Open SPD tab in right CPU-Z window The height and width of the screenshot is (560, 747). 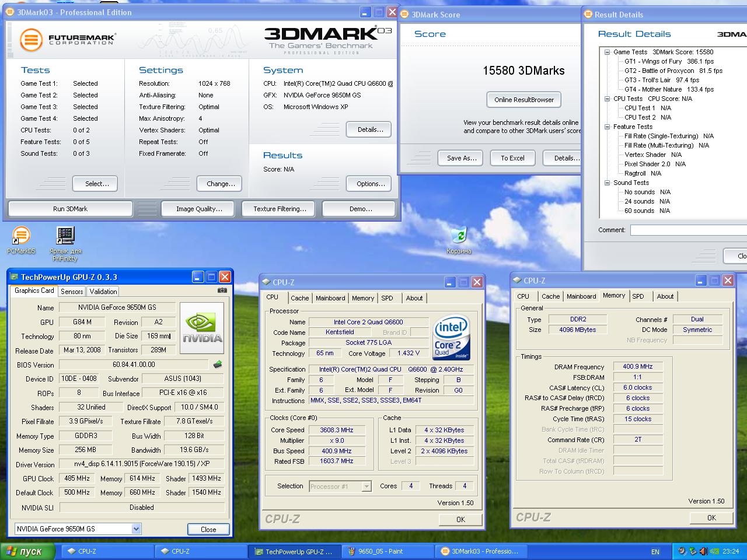pos(638,296)
